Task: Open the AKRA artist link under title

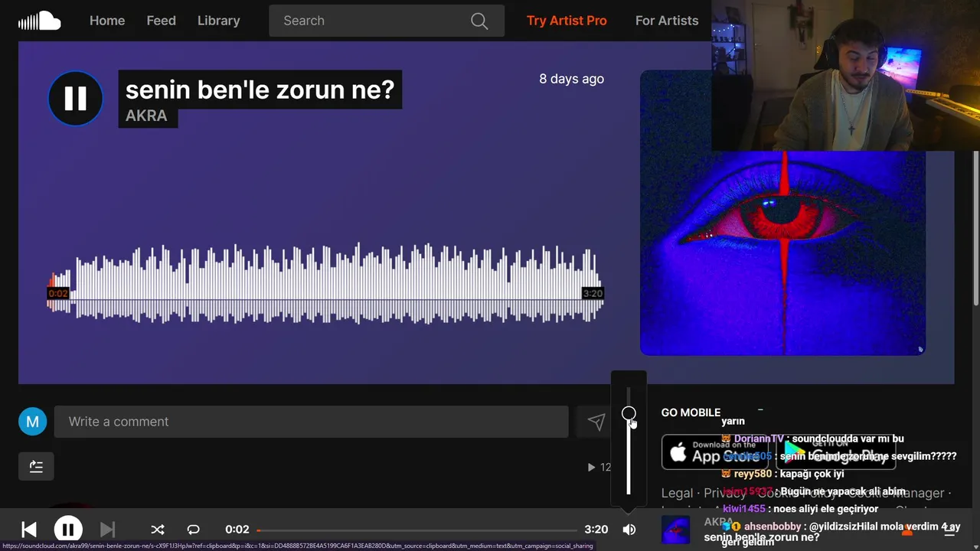Action: [146, 116]
